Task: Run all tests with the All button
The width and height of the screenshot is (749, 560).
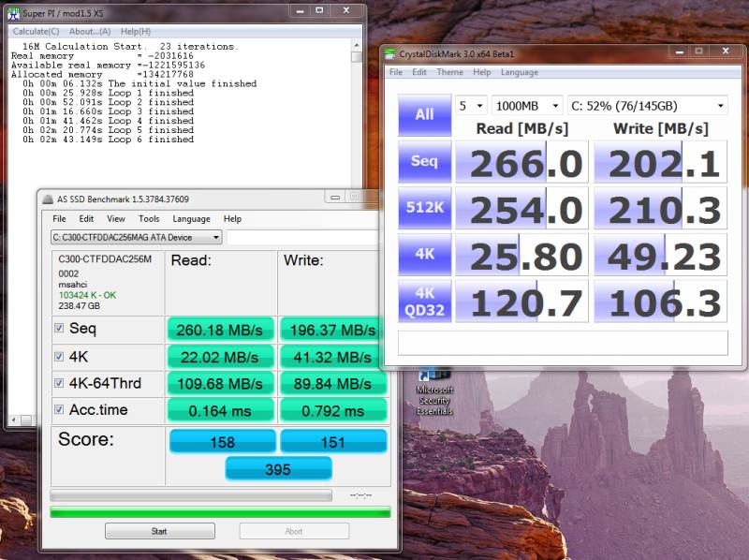Action: point(425,114)
